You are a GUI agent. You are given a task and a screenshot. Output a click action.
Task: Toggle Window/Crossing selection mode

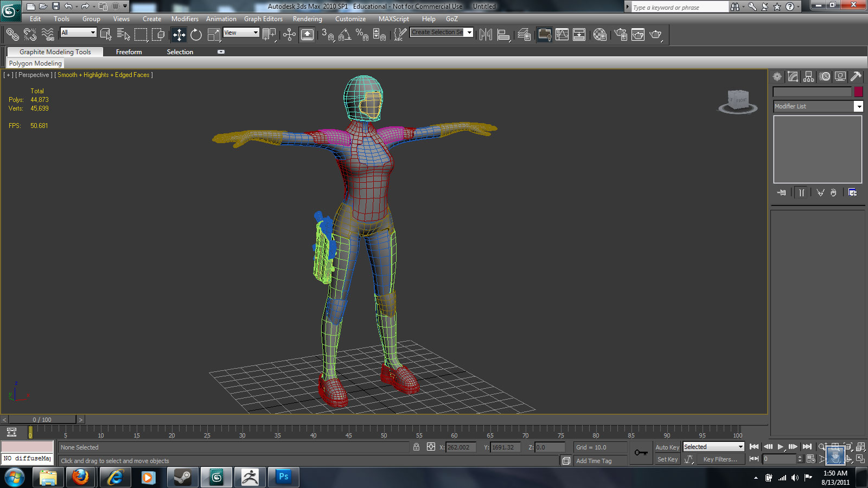click(158, 35)
